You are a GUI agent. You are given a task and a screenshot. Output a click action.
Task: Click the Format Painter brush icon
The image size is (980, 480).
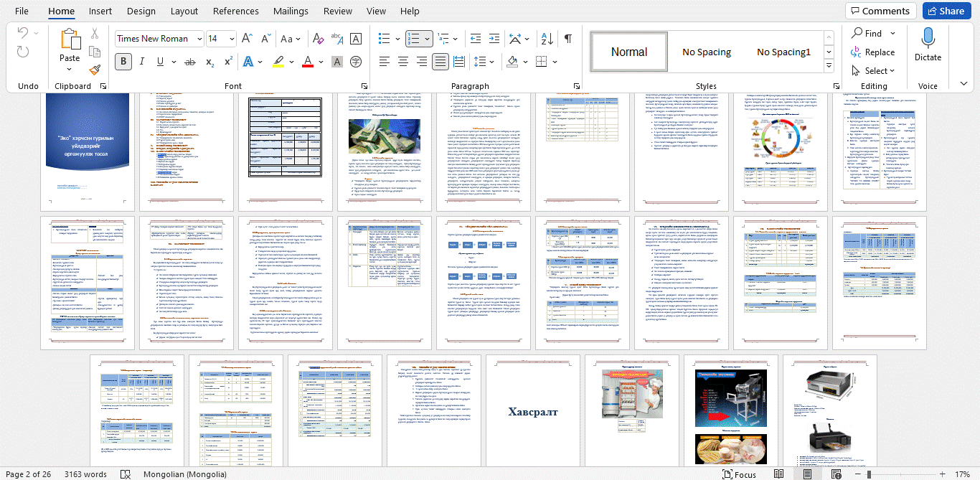tap(95, 70)
